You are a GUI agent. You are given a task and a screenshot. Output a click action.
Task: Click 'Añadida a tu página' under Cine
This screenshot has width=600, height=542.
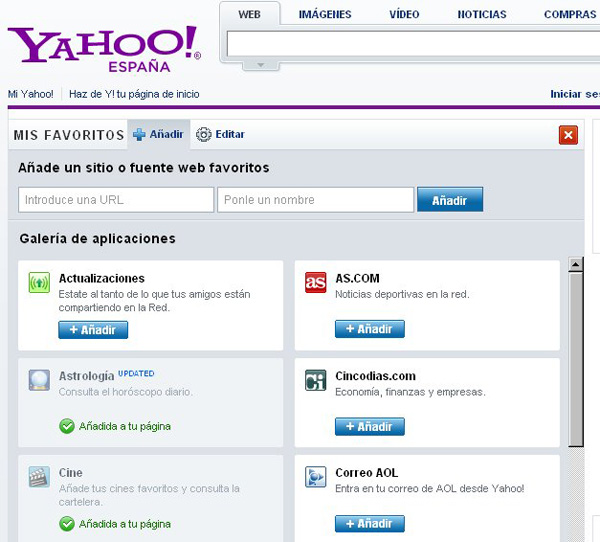click(125, 524)
